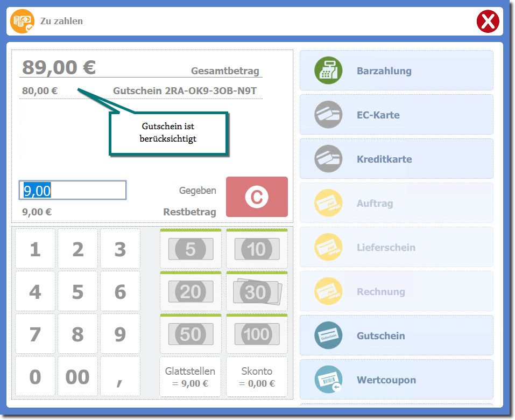Choose the Kreditkarte payment icon

click(328, 159)
